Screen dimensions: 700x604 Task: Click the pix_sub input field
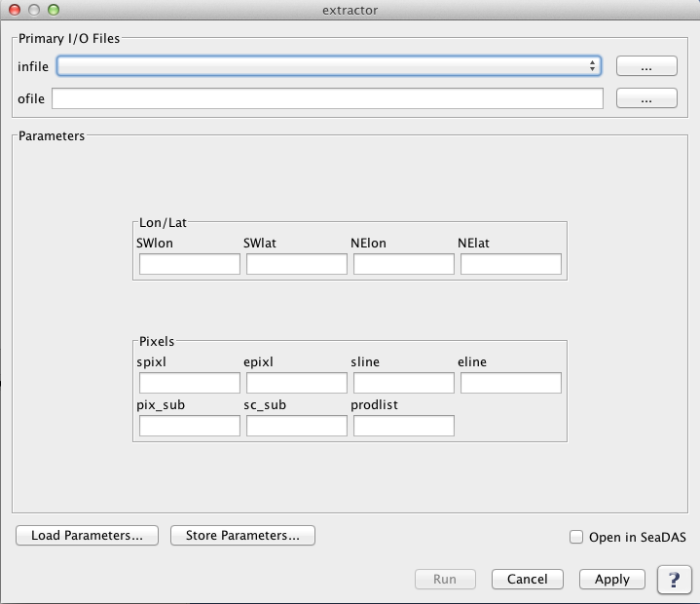click(x=190, y=426)
